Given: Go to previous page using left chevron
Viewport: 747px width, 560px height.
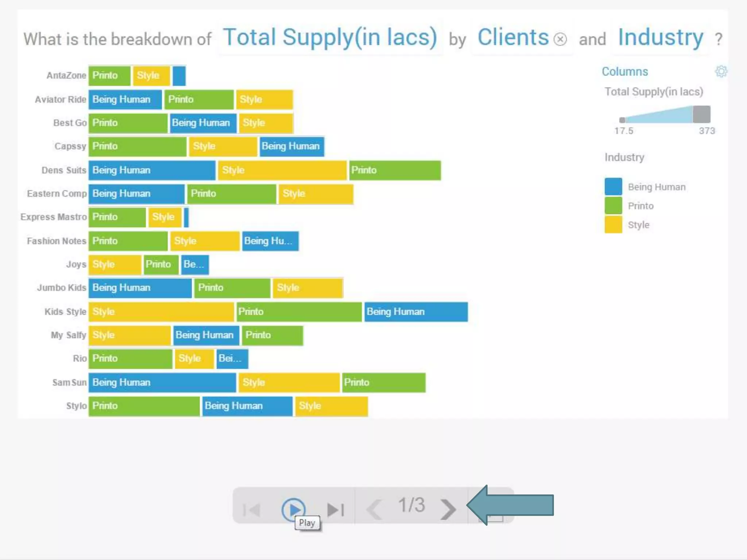Looking at the screenshot, I should 374,509.
